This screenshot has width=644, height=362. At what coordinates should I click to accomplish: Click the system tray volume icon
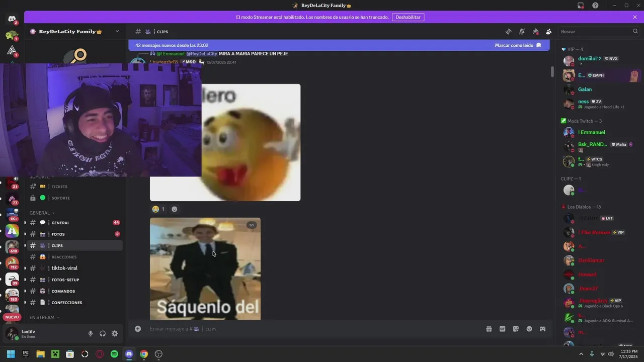point(610,354)
